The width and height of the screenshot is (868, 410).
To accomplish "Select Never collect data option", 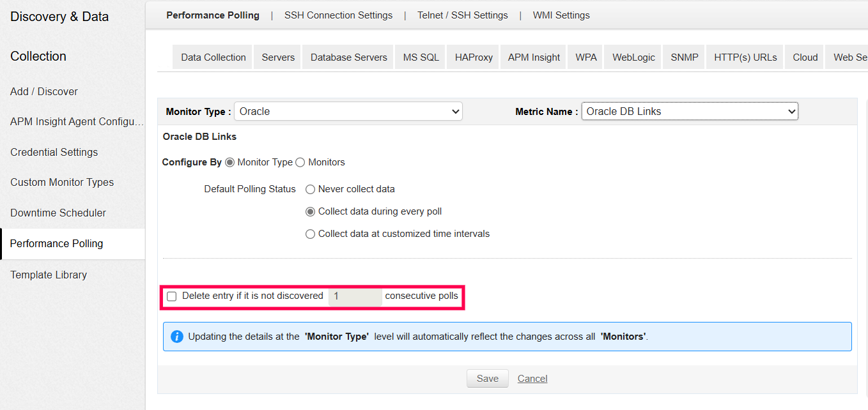I will point(311,189).
